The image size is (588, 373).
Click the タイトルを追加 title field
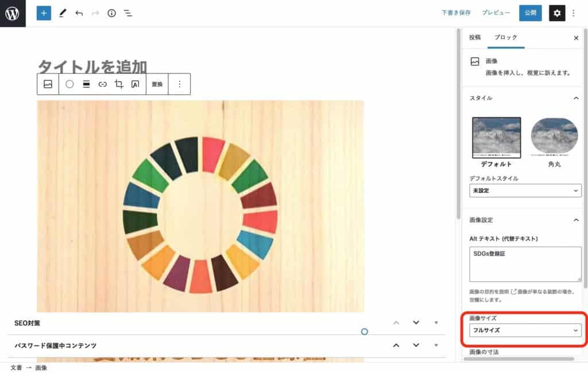pyautogui.click(x=92, y=66)
